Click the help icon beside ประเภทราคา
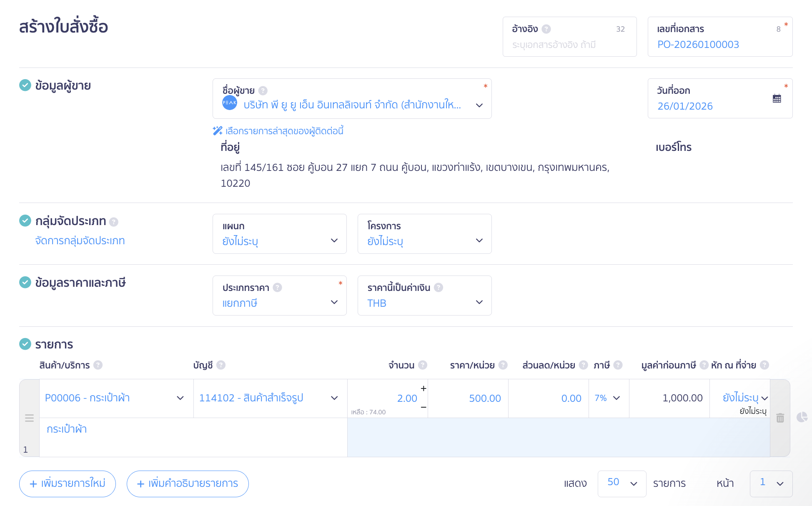812x506 pixels. click(277, 288)
